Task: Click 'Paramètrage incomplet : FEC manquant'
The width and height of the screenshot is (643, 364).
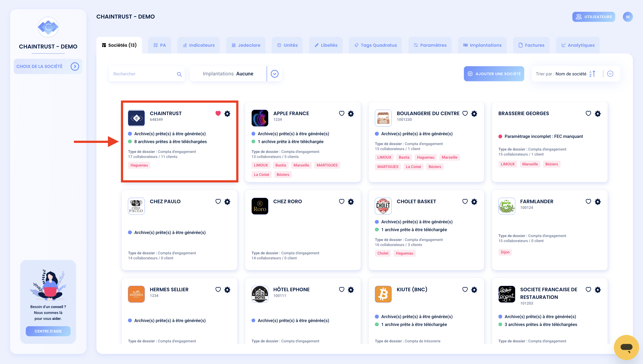Action: pos(543,137)
